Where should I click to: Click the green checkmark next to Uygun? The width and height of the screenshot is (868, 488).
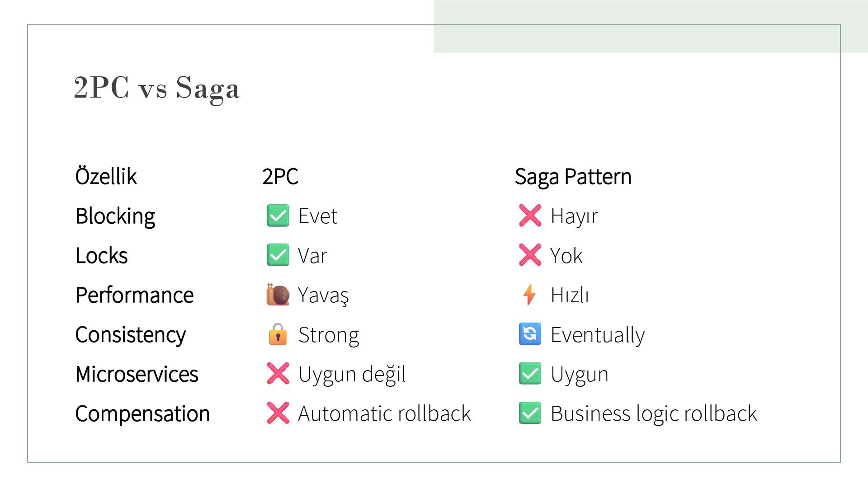[x=530, y=374]
